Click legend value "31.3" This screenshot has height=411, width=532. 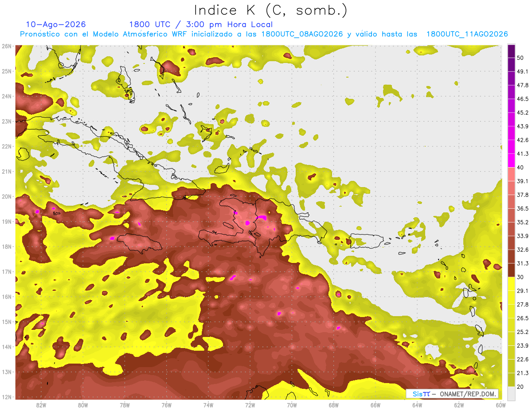coord(522,263)
